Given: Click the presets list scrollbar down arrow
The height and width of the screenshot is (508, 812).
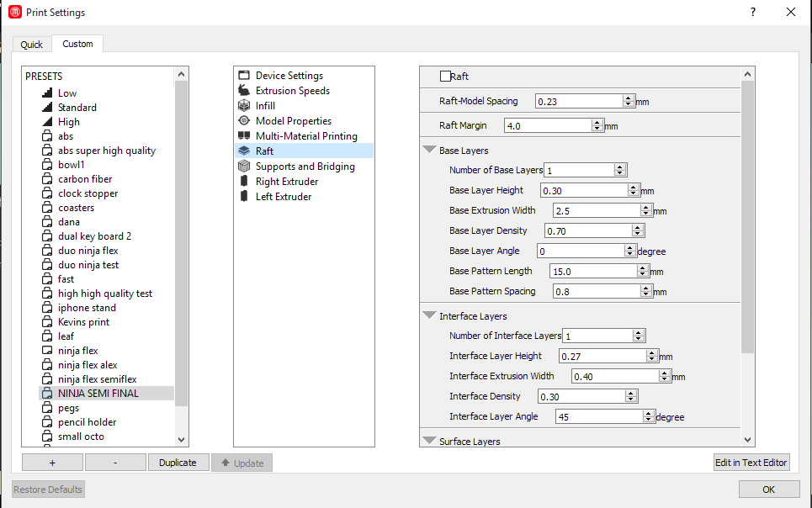Looking at the screenshot, I should (x=182, y=438).
